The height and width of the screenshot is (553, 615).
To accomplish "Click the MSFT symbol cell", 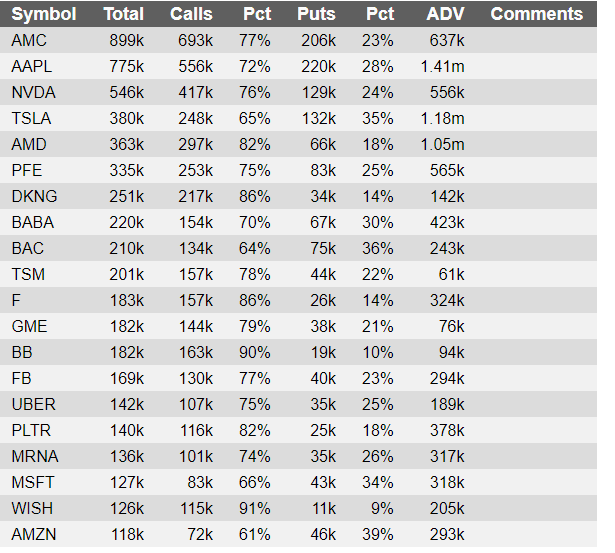I will coord(33,482).
